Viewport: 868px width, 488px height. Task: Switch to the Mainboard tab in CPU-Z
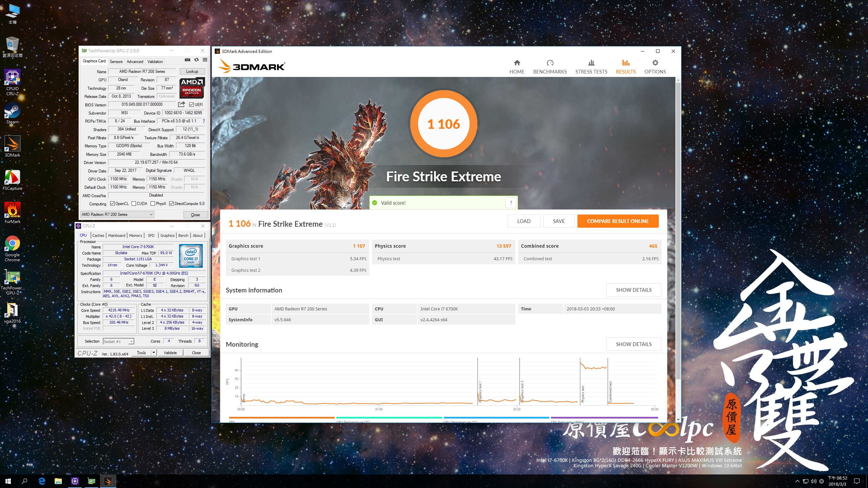[x=117, y=236]
